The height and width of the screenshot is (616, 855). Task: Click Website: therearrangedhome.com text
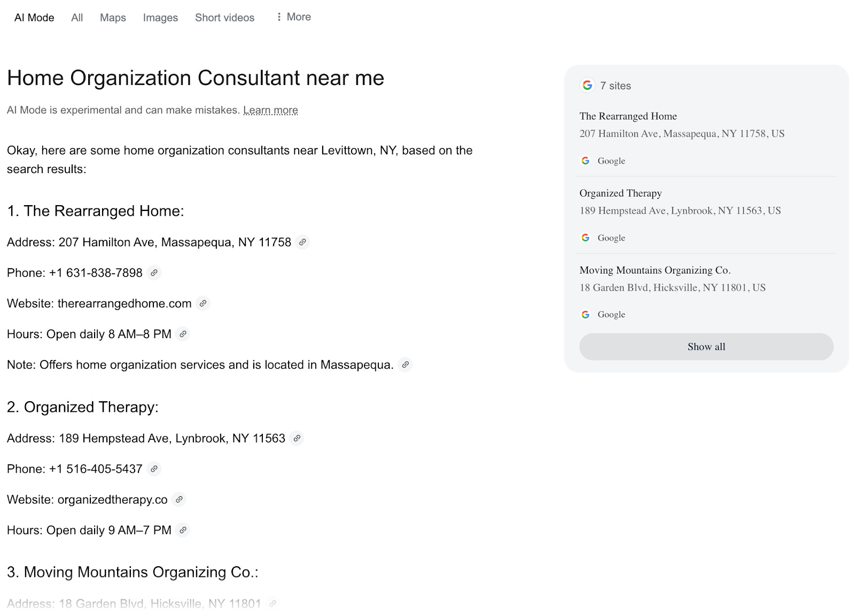(x=99, y=303)
